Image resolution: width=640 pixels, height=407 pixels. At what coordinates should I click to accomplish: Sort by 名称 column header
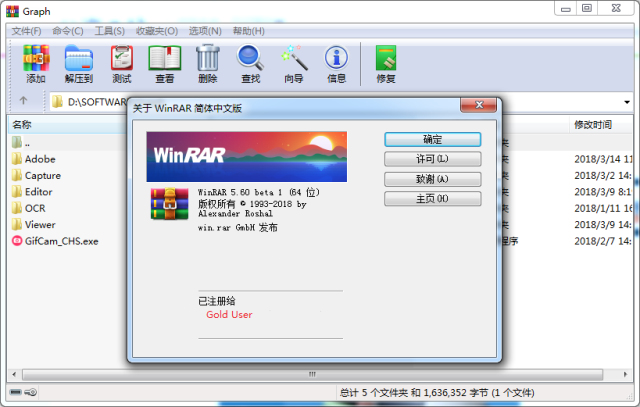click(x=67, y=125)
